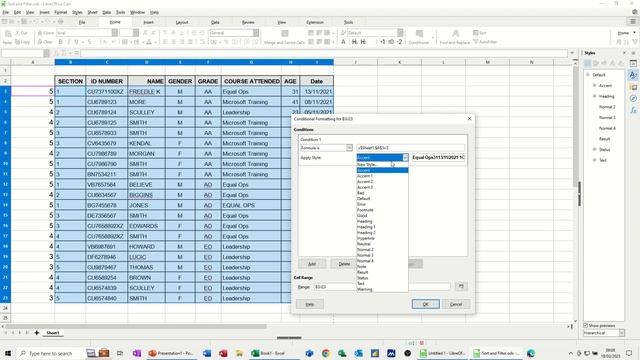Add a new sheet with plus icon
Image resolution: width=640 pixels, height=360 pixels.
click(x=37, y=333)
